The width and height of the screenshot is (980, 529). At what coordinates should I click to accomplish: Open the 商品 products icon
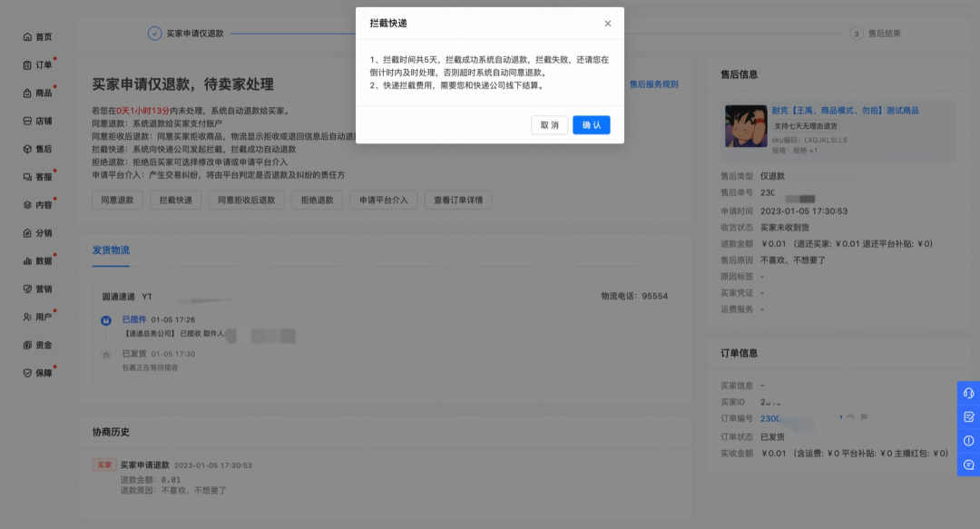(27, 92)
